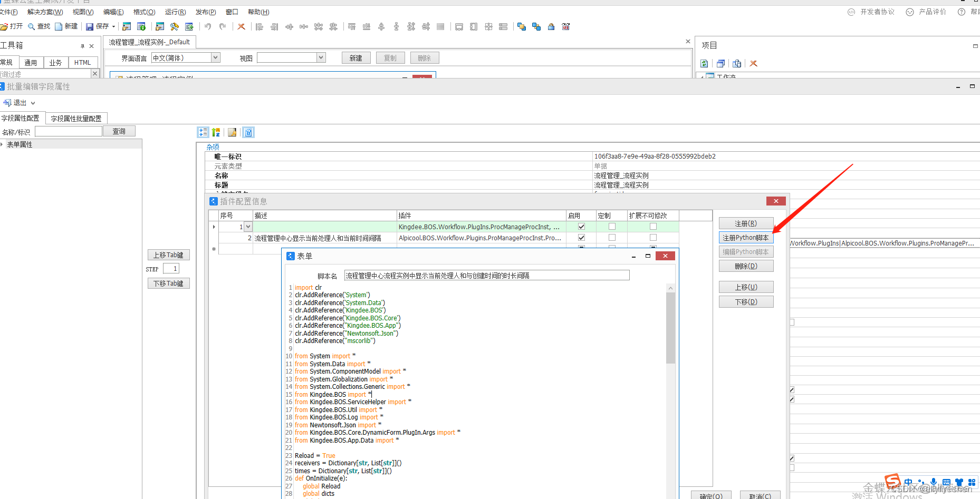Click the hammer and wrench build icon
Image resolution: width=980 pixels, height=499 pixels.
[x=175, y=26]
